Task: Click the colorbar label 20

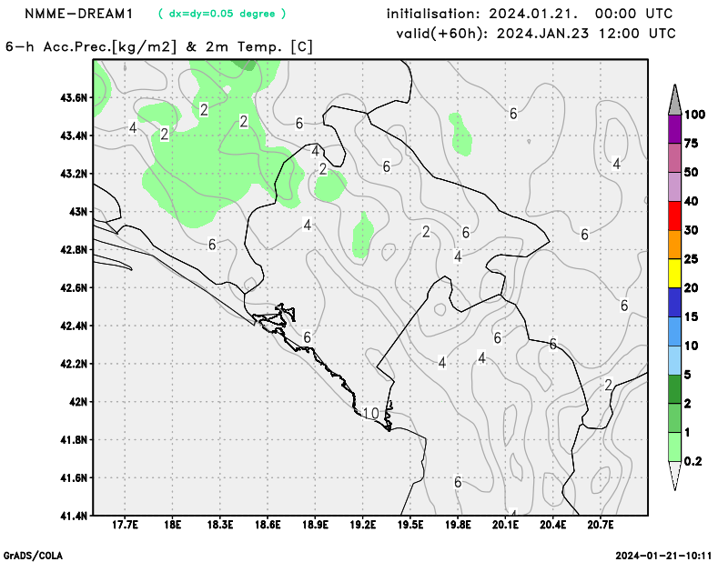Action: point(691,288)
